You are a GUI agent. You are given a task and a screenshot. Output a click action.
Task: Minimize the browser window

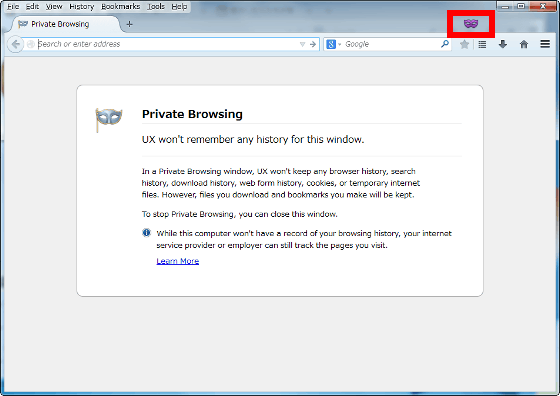(505, 6)
